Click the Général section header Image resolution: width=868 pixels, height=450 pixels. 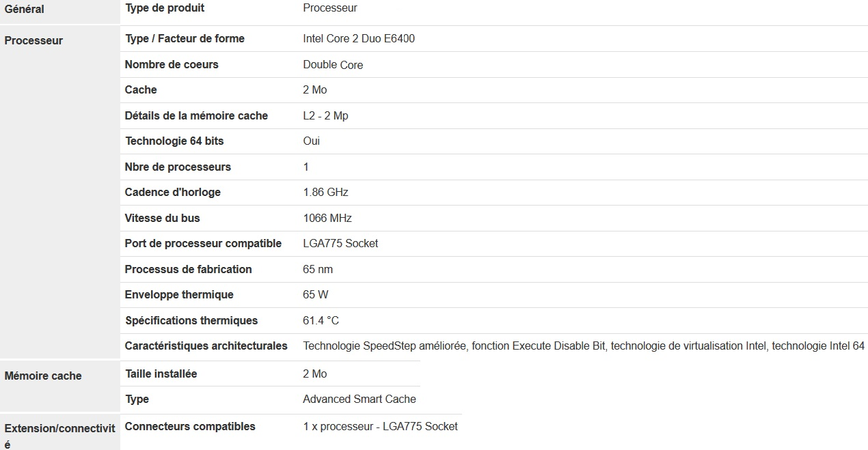click(x=25, y=10)
